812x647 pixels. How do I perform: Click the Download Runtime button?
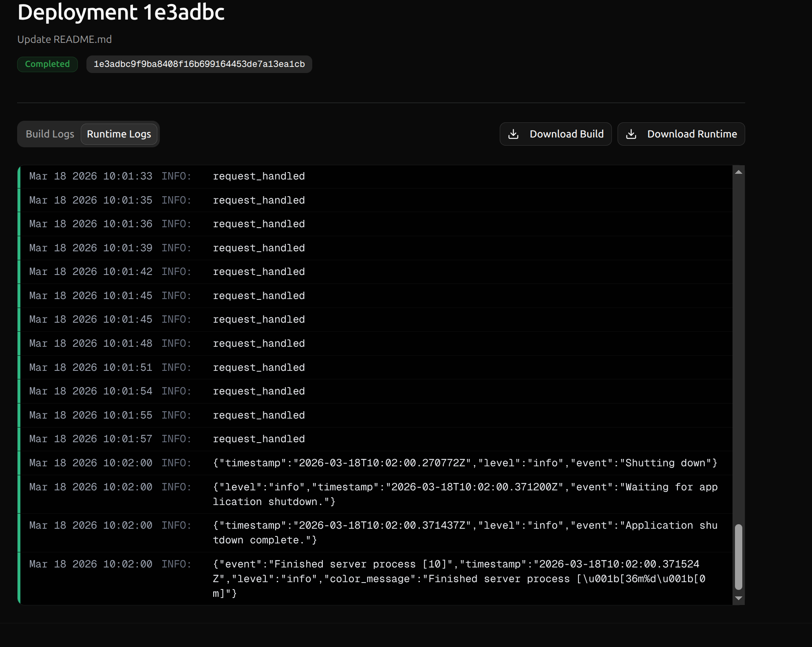681,134
